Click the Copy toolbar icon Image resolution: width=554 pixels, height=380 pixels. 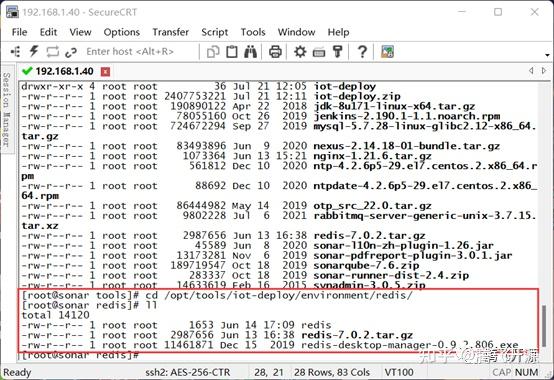(213, 52)
